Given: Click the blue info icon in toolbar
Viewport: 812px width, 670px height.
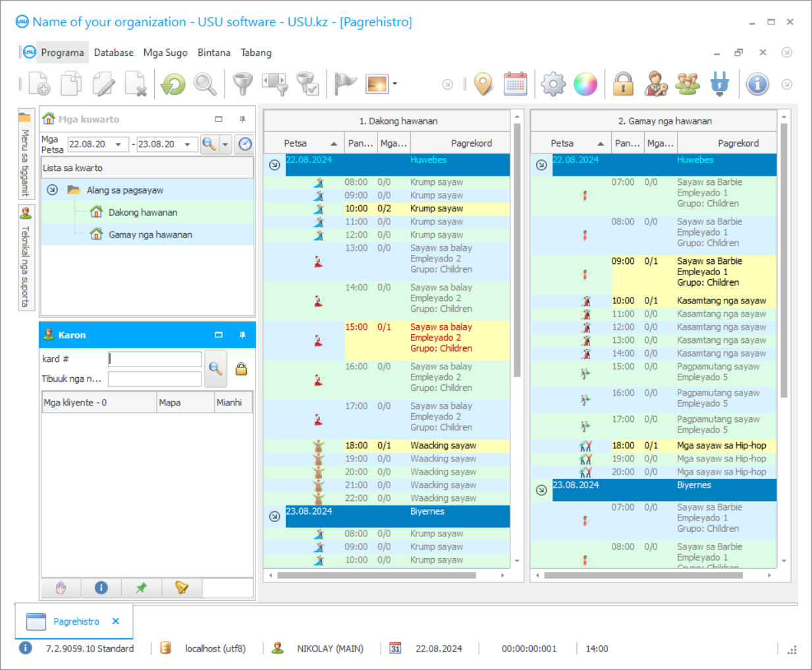Looking at the screenshot, I should [x=757, y=84].
